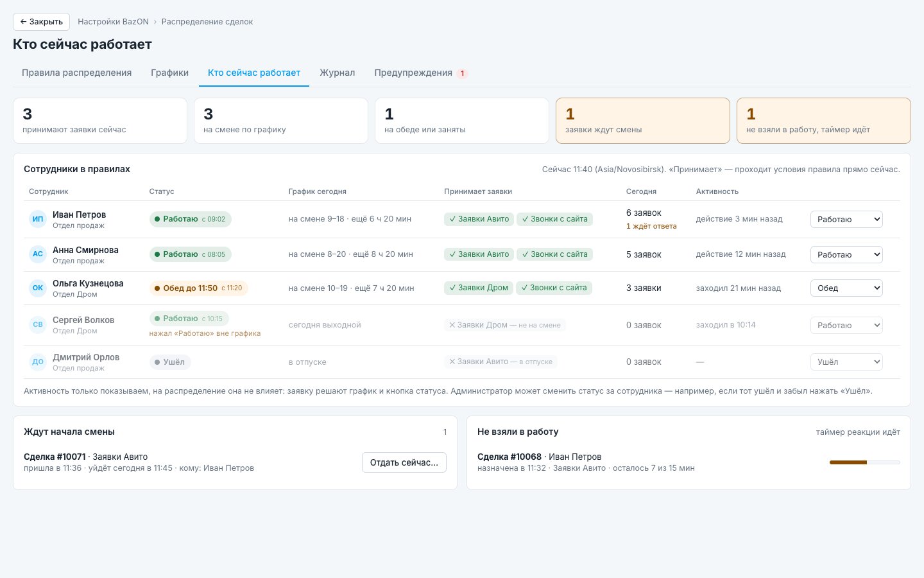Click the enabled 'Заявки Дром' chip for Ольга Кузнецова
Screen dimensions: 924x578
pyautogui.click(x=479, y=288)
